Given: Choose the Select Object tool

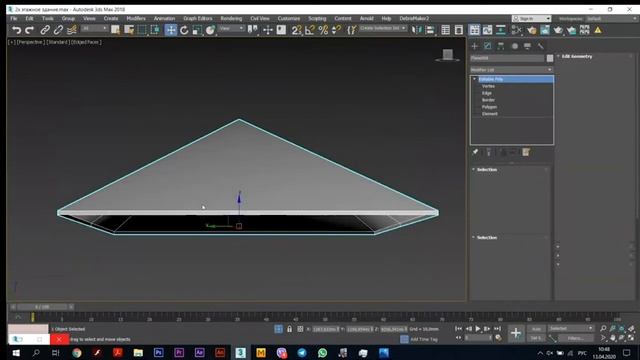Looking at the screenshot, I should click(x=116, y=30).
